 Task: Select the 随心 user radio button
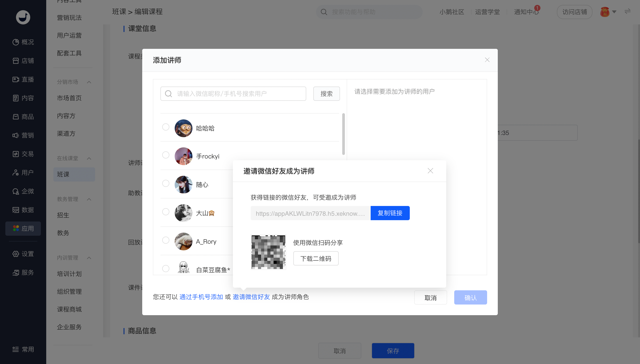tap(166, 184)
